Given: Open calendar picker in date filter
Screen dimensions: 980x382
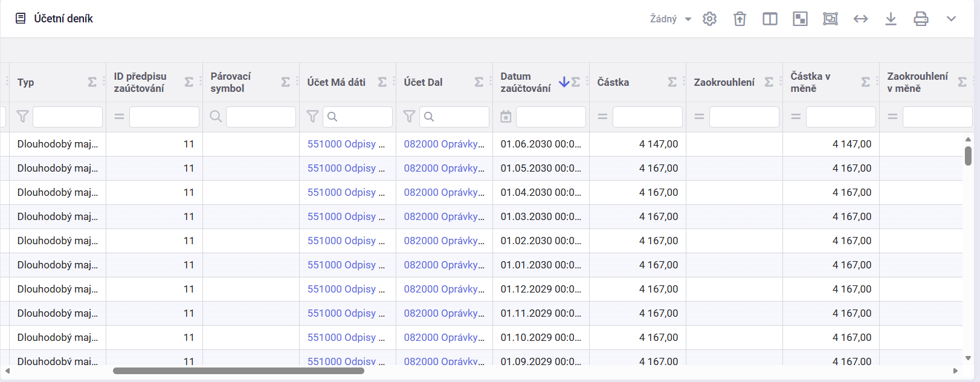Looking at the screenshot, I should pyautogui.click(x=506, y=117).
